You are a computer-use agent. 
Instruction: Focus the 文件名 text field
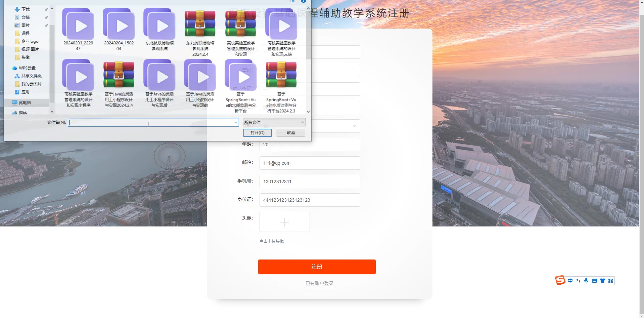[x=150, y=122]
